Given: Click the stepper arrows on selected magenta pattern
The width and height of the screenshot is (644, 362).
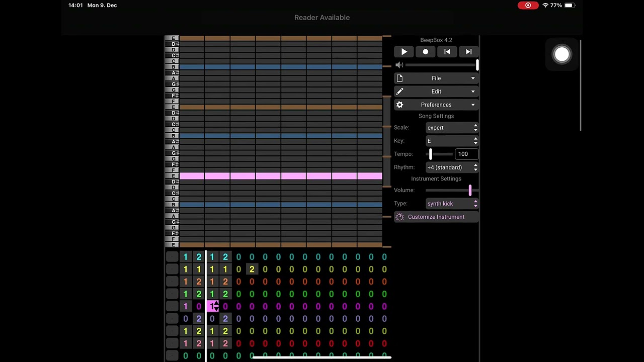Looking at the screenshot, I should click(216, 306).
